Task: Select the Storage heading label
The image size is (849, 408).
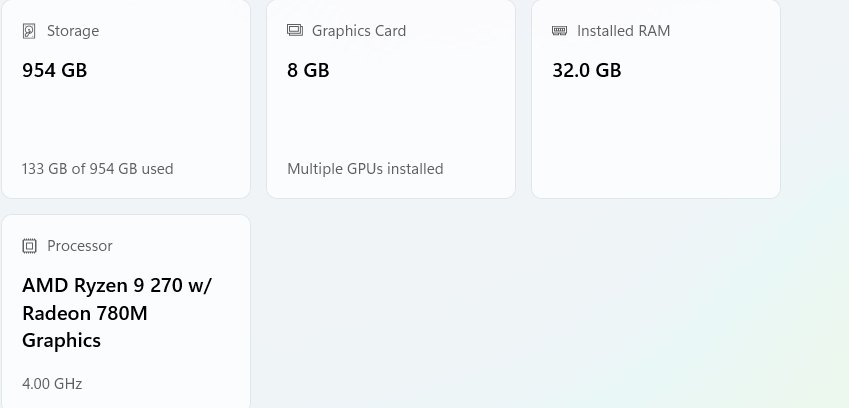Action: click(x=73, y=31)
